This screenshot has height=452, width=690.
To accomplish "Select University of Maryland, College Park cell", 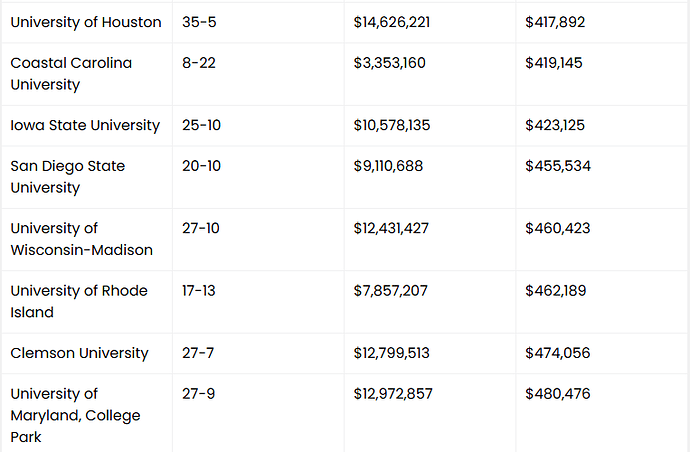I will (x=75, y=415).
